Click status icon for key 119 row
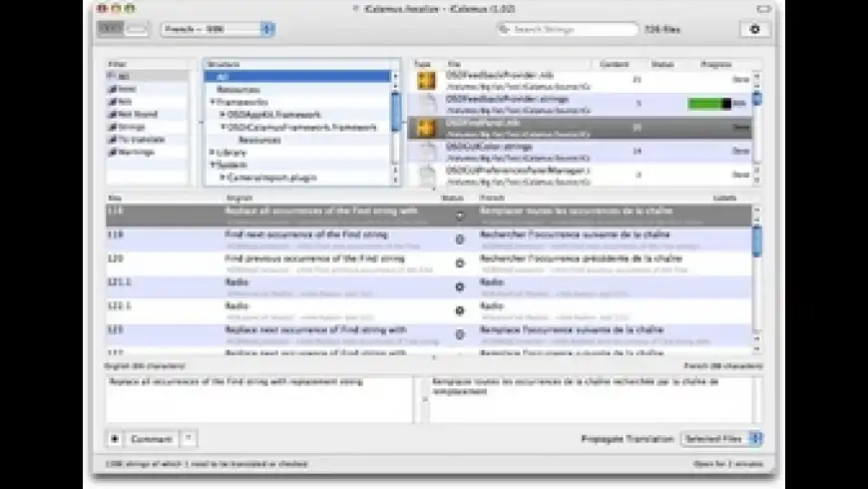 [460, 240]
